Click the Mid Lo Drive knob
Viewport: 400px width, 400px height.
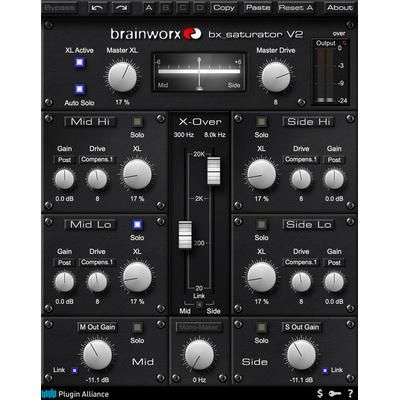[x=97, y=282]
